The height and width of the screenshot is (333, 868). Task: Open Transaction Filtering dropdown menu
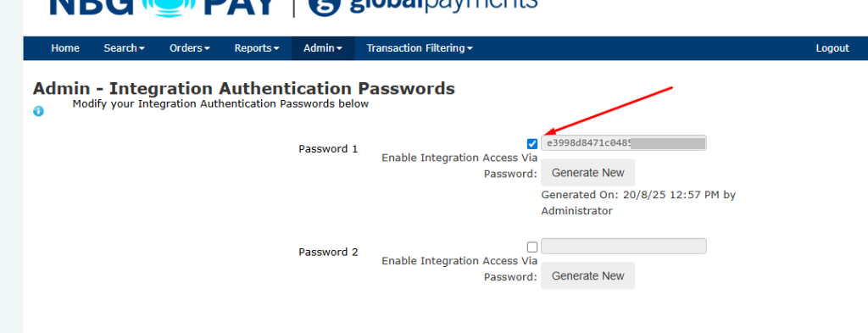coord(420,48)
